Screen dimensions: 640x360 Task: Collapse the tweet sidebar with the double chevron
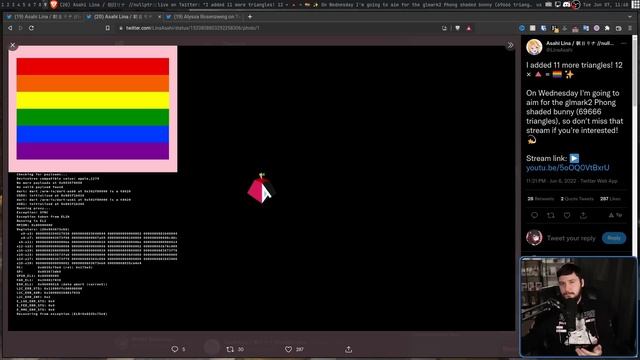click(510, 45)
